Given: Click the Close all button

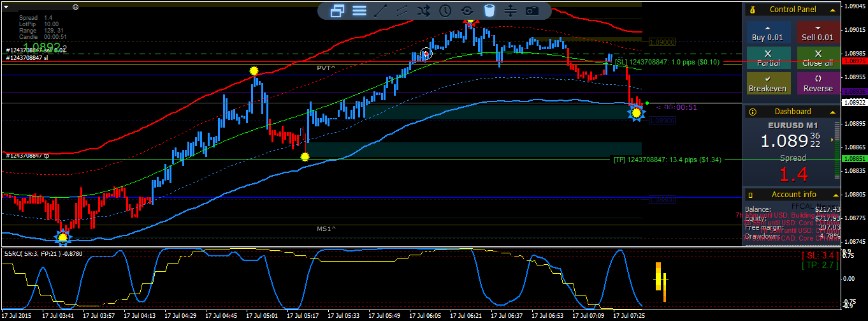Looking at the screenshot, I should [818, 58].
